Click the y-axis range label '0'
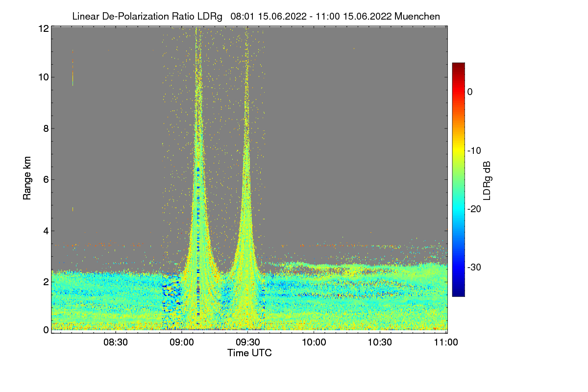The height and width of the screenshot is (392, 588). (46, 330)
